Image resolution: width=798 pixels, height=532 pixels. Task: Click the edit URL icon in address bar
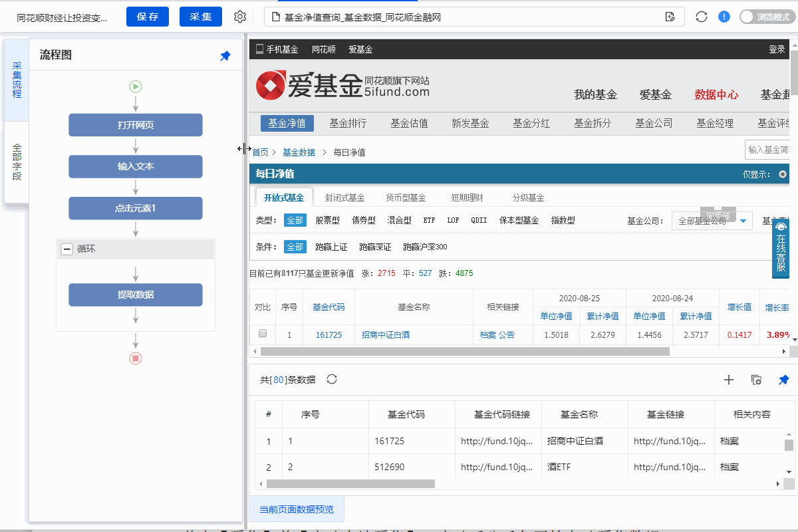[670, 17]
